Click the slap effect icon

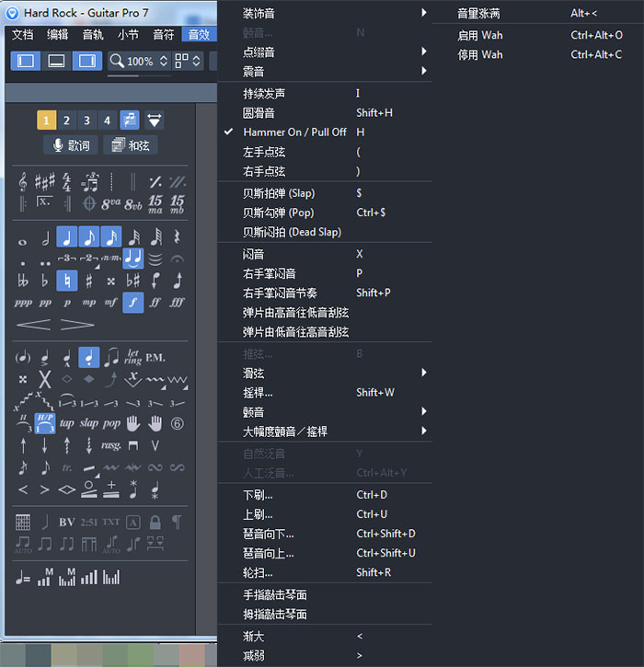[89, 423]
